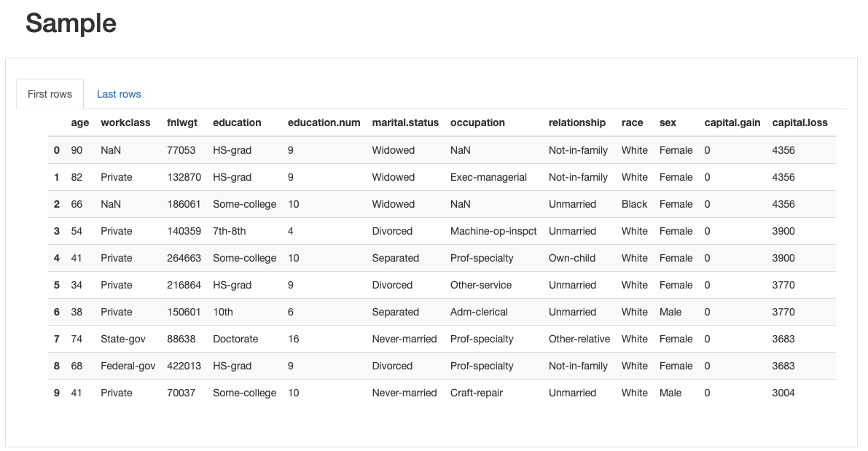This screenshot has height=451, width=868.
Task: Switch to the Last rows tab
Action: click(119, 94)
